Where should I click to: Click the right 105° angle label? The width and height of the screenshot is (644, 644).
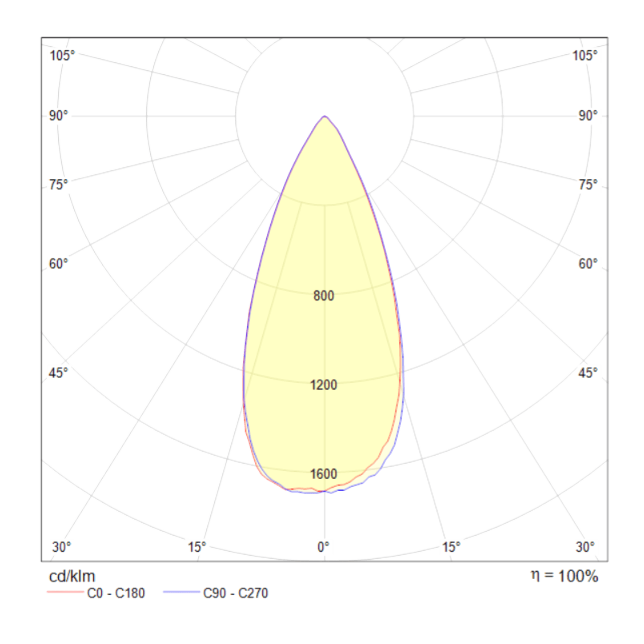coord(585,55)
